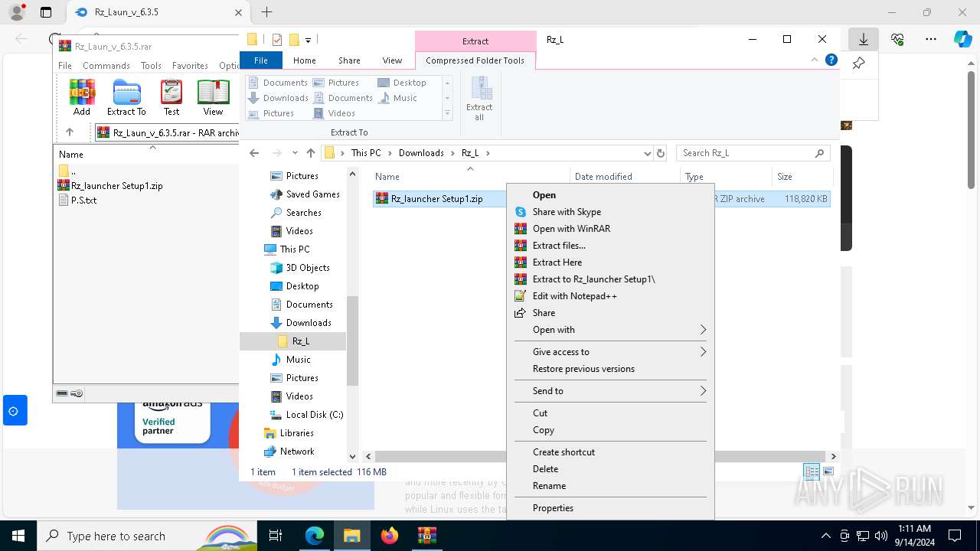This screenshot has width=980, height=551.
Task: Open the WinRAR Commands menu
Action: click(106, 66)
